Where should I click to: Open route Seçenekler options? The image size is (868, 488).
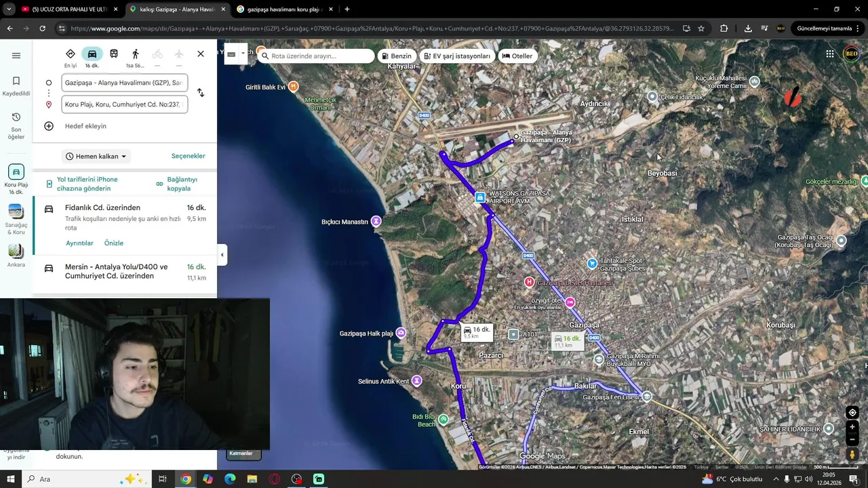(x=188, y=156)
